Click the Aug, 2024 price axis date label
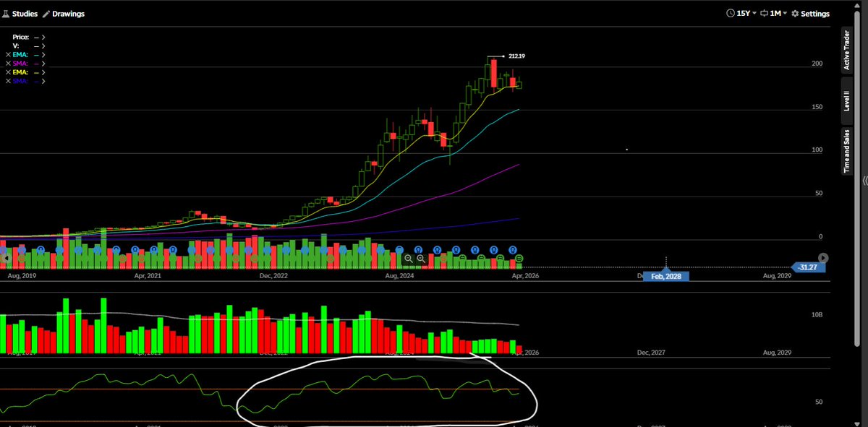 399,275
